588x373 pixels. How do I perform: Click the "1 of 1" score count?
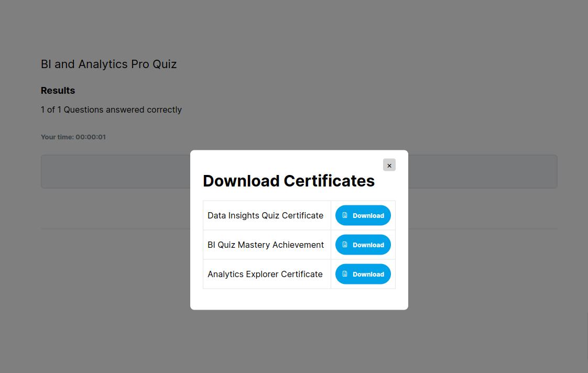[x=51, y=110]
